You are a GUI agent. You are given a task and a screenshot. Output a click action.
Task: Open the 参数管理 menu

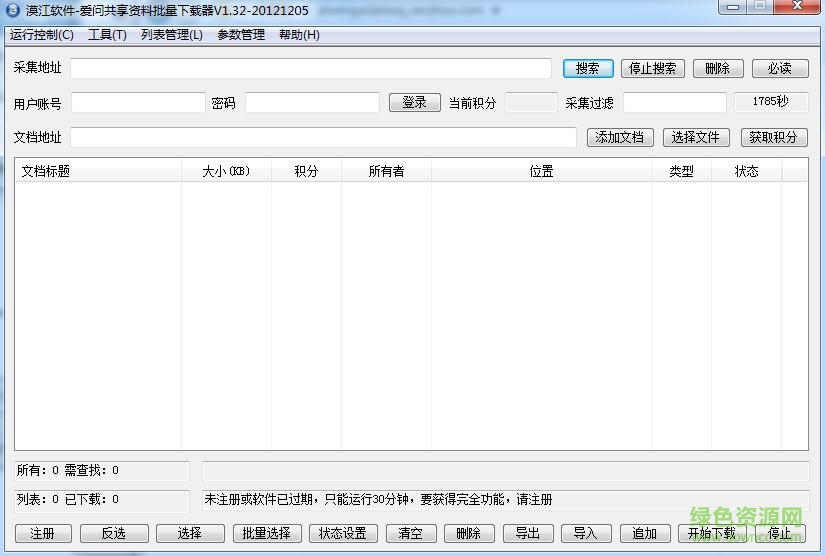click(x=241, y=35)
